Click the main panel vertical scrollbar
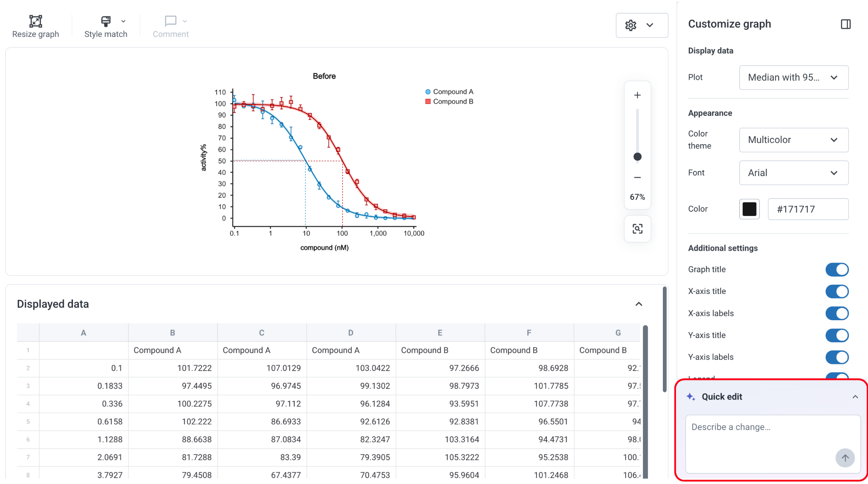 point(665,339)
